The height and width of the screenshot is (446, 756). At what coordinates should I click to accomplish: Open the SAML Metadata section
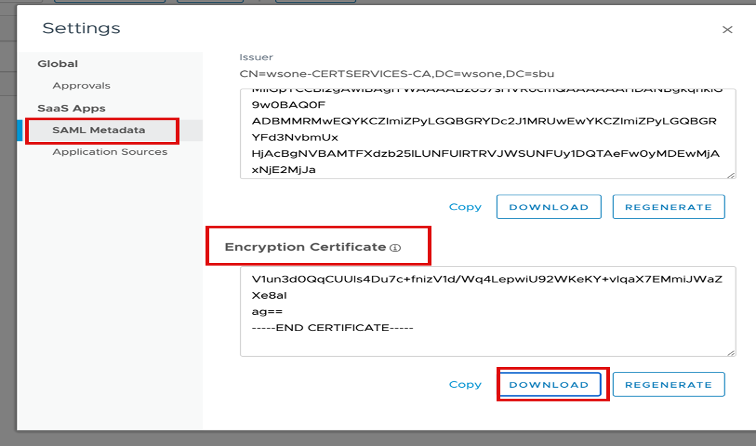click(98, 130)
